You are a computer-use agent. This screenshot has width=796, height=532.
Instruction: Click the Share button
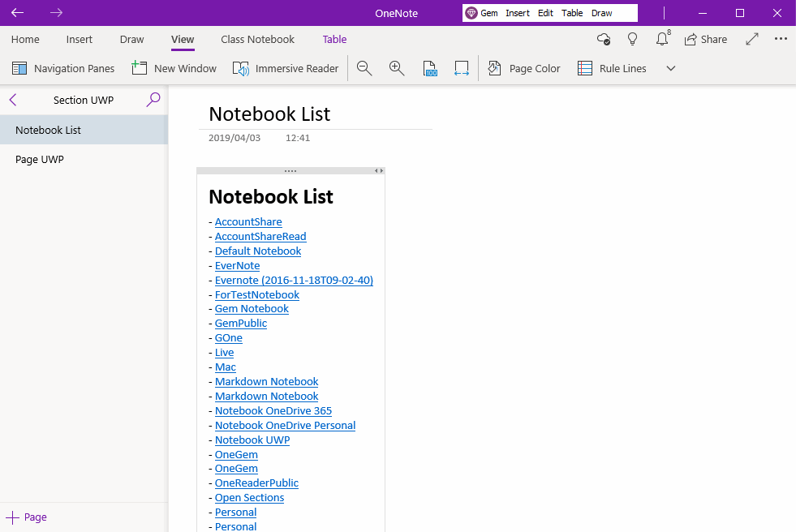[x=706, y=40]
